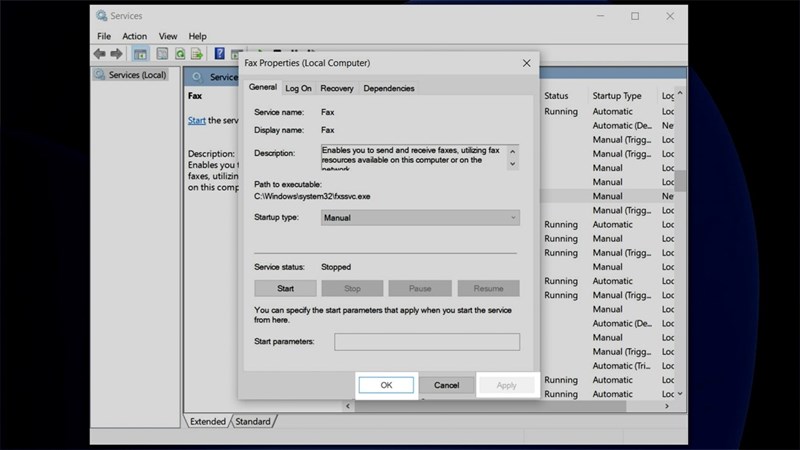
Task: Select Services (Local) in the console tree
Action: [x=131, y=75]
